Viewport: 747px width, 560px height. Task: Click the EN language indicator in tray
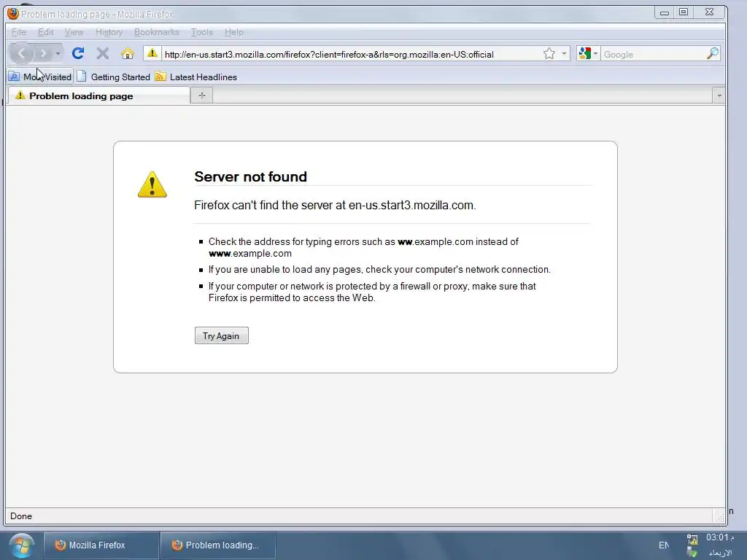[x=664, y=545]
